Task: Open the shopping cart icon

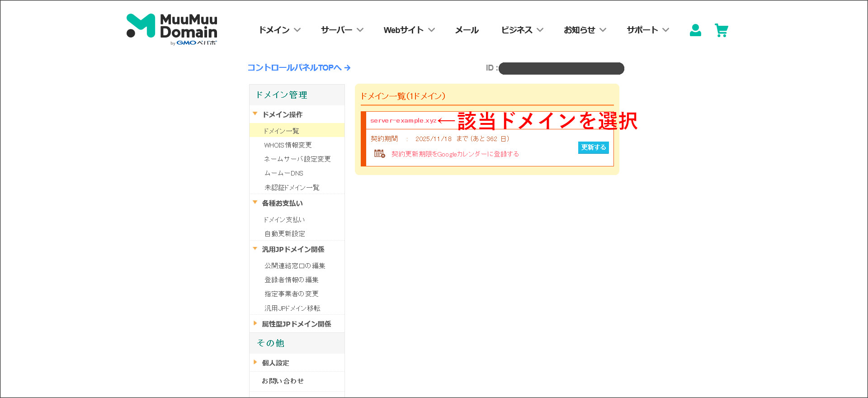Action: [722, 30]
